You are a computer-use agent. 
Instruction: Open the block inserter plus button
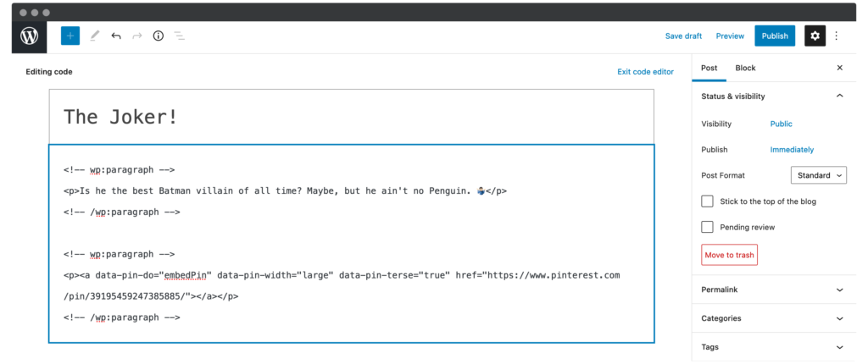(70, 36)
